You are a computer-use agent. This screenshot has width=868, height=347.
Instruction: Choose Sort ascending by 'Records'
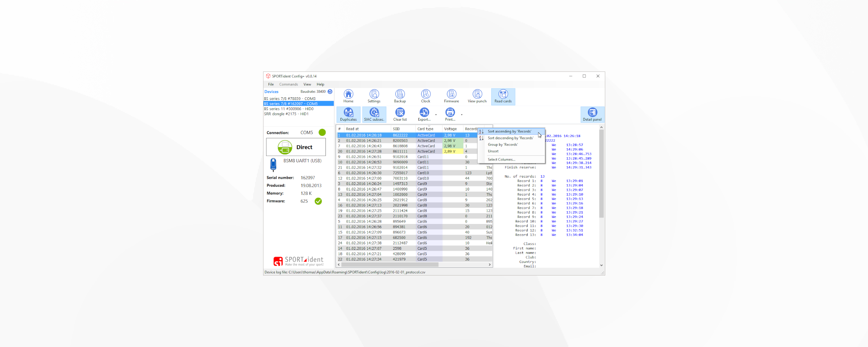pos(511,131)
